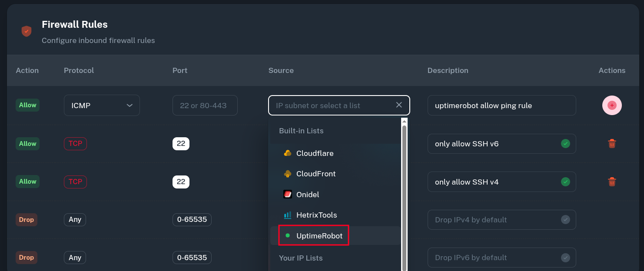Screen dimensions: 644x271
Task: Choose Onidel in the source list
Action: pos(307,195)
